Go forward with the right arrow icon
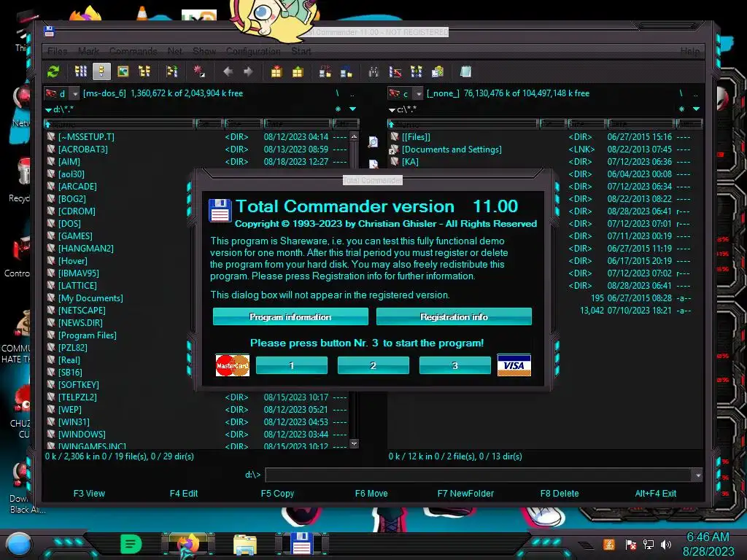The width and height of the screenshot is (747, 560). tap(248, 71)
